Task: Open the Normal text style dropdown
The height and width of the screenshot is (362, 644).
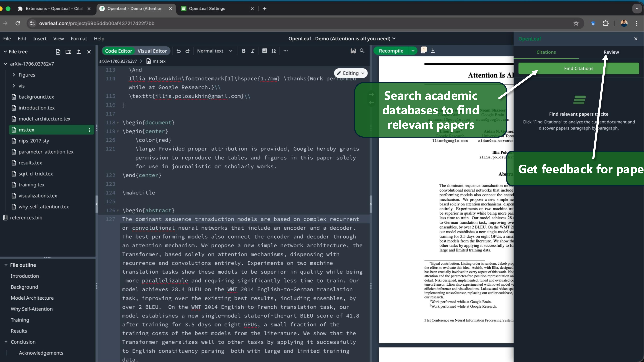Action: coord(215,51)
